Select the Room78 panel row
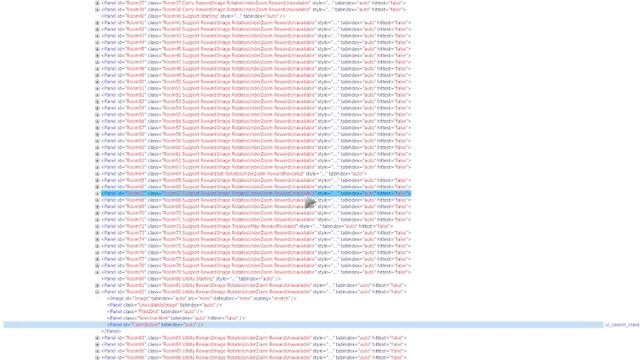The image size is (640, 360). coord(256,265)
